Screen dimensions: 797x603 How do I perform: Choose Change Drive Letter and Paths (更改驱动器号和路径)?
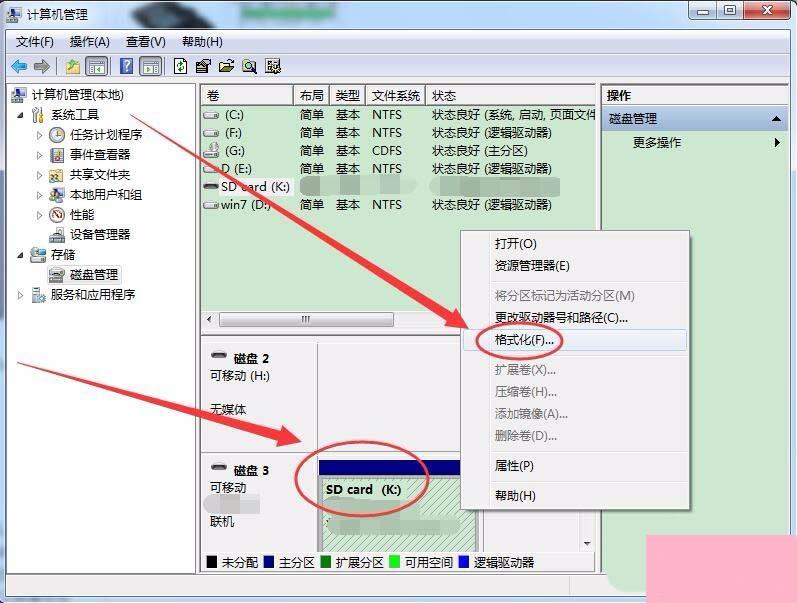coord(575,318)
